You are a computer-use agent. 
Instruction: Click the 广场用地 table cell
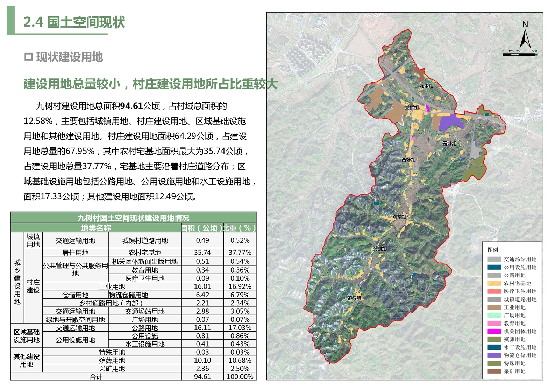145,319
